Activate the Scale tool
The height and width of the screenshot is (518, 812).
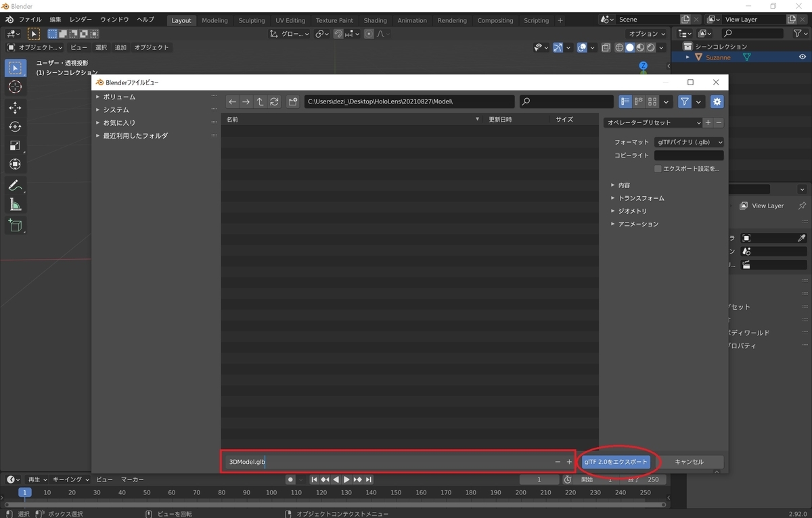click(15, 145)
